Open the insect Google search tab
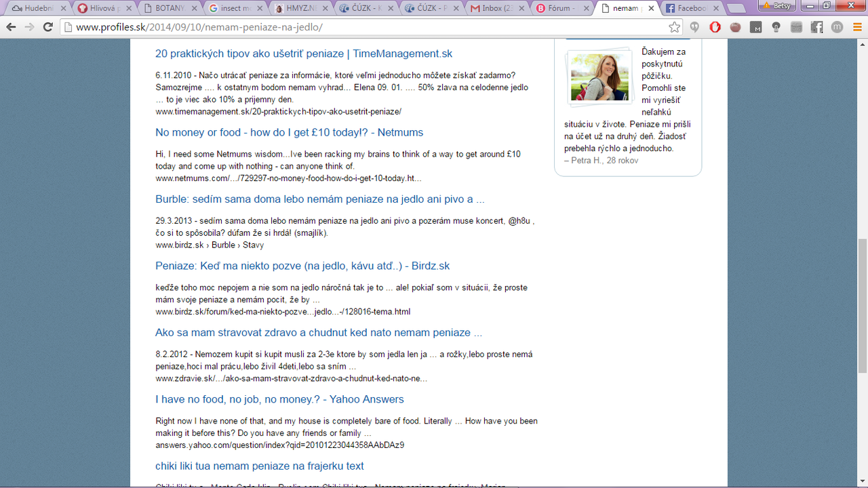Screen dimensions: 868x488 (x=234, y=9)
